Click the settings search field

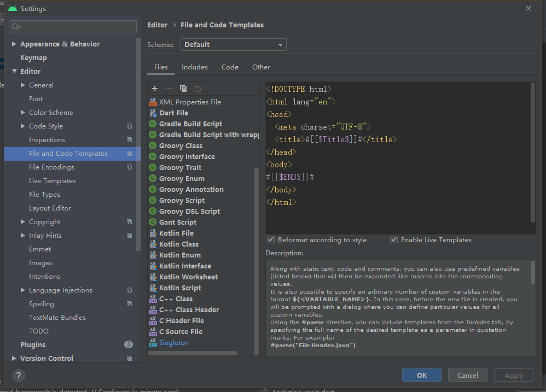click(x=73, y=27)
